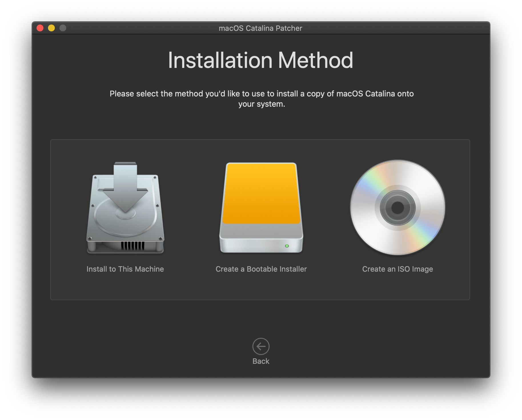Click the orange top of the external drive
Image resolution: width=522 pixels, height=420 pixels.
tap(261, 193)
